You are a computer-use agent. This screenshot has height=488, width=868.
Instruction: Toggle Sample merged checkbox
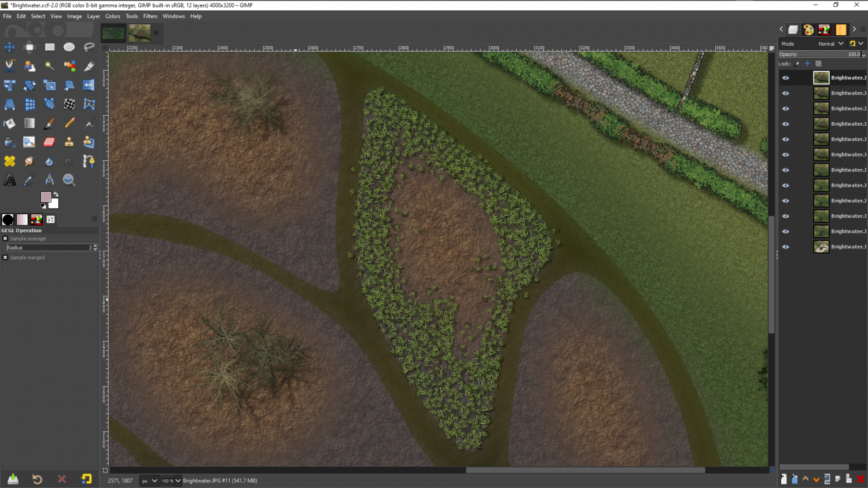coord(5,258)
